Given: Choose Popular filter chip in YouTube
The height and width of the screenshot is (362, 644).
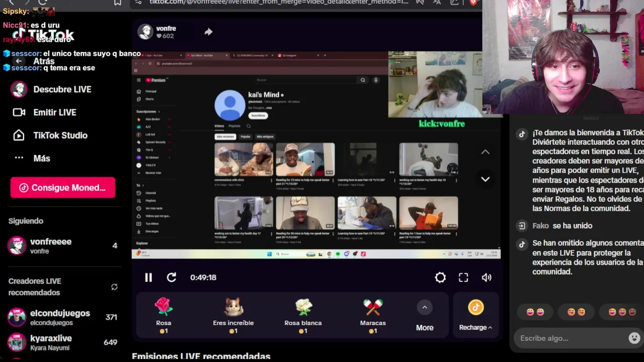Looking at the screenshot, I should pos(246,137).
